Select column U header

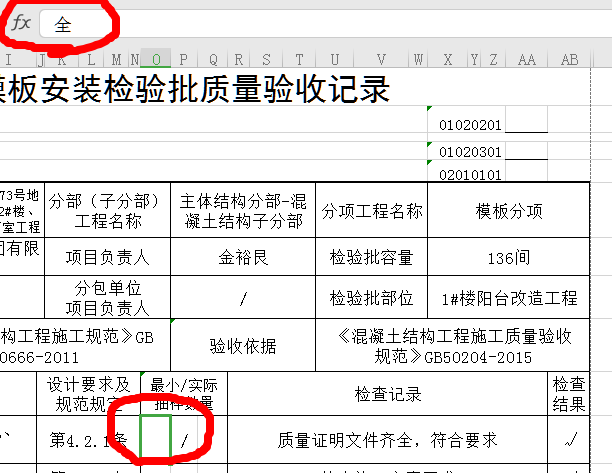click(x=334, y=60)
